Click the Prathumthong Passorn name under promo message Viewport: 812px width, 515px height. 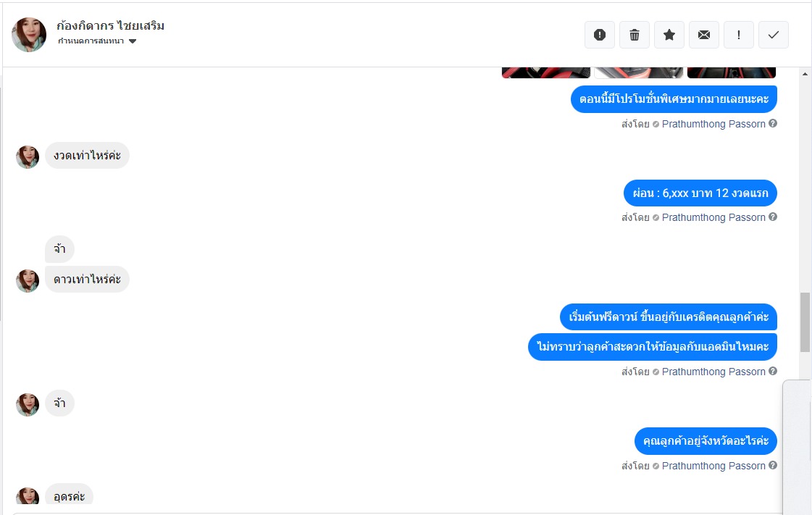(713, 124)
